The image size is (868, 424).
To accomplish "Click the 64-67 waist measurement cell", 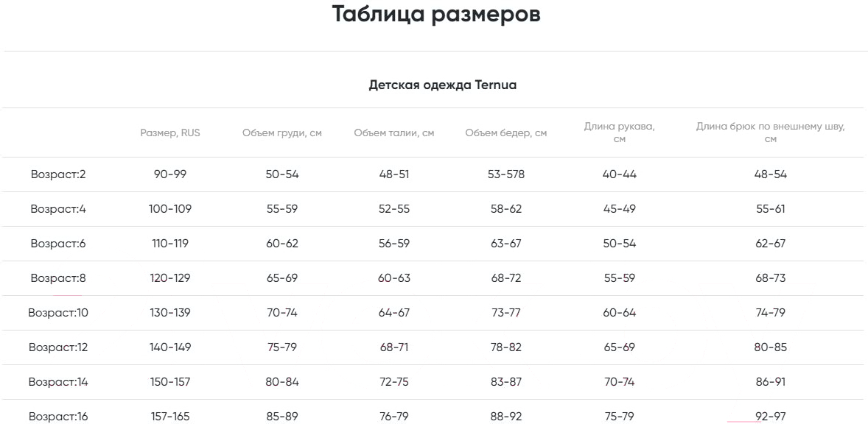I will (394, 313).
